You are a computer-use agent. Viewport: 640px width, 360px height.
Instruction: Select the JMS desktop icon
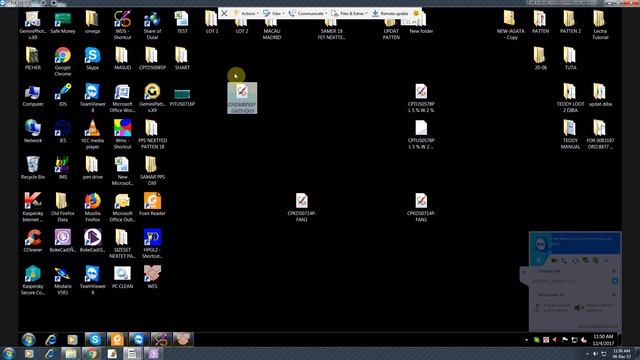[63, 168]
